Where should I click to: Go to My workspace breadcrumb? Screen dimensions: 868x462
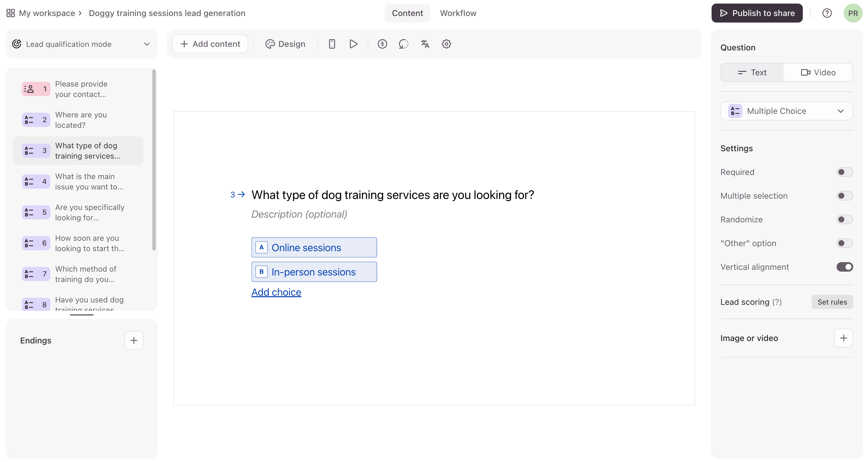point(47,13)
